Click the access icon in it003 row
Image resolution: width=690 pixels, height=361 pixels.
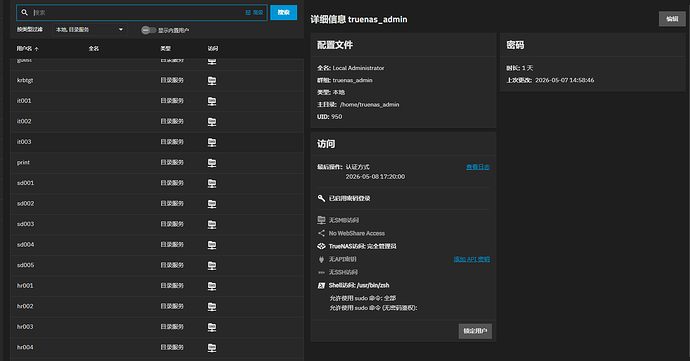pos(212,142)
